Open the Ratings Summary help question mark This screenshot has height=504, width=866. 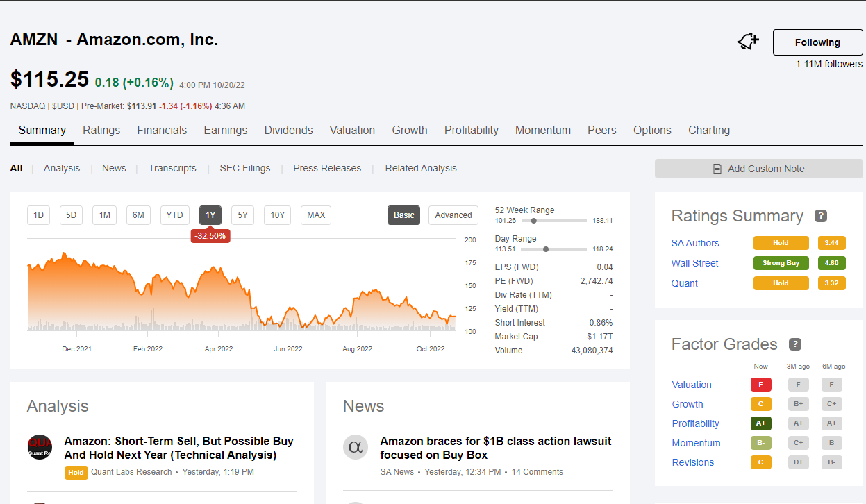[821, 216]
